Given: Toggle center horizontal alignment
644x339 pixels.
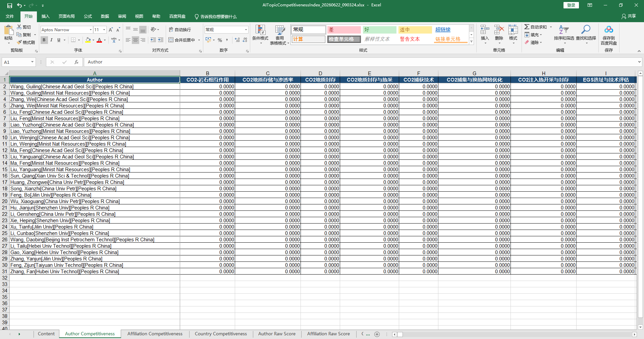Looking at the screenshot, I should point(136,40).
